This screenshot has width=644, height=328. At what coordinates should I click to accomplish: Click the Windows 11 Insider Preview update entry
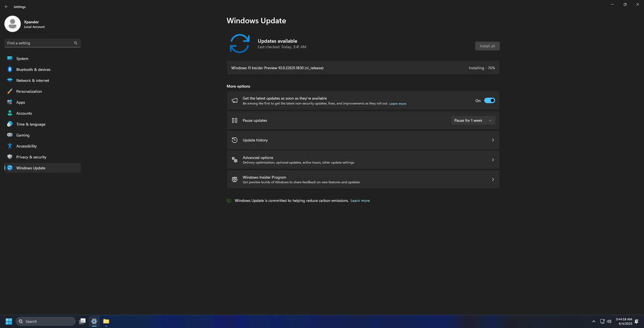click(x=363, y=68)
